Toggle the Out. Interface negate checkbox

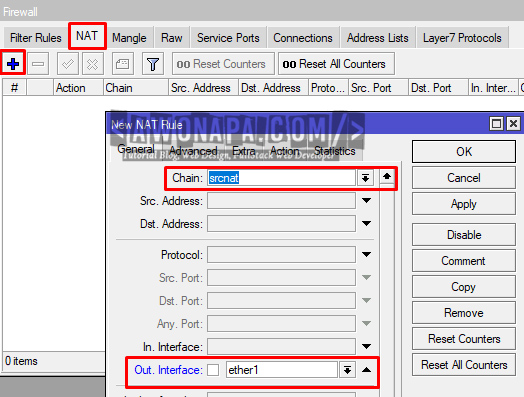click(x=213, y=370)
